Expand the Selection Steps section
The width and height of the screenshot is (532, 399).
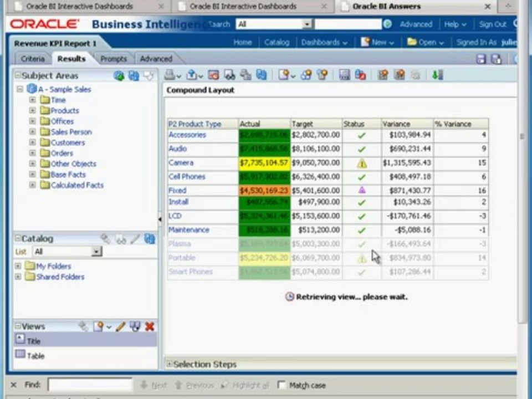(170, 364)
